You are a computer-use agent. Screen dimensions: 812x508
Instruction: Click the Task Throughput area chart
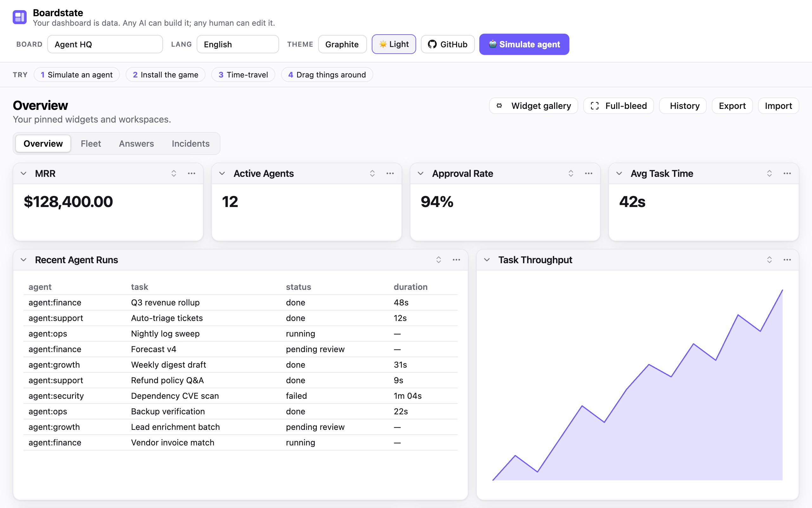(638, 385)
